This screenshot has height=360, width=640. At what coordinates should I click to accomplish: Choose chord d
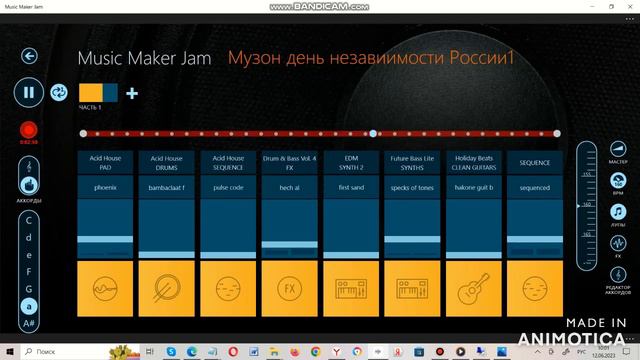pyautogui.click(x=29, y=238)
